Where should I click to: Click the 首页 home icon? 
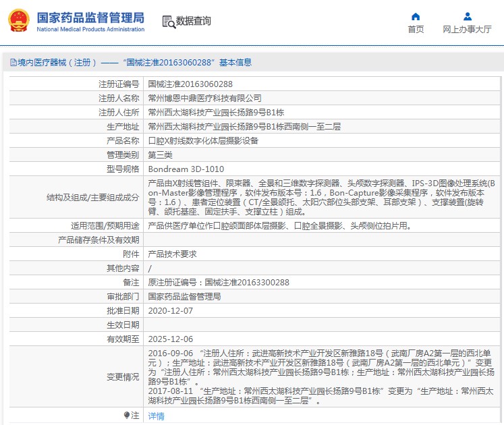[x=416, y=16]
